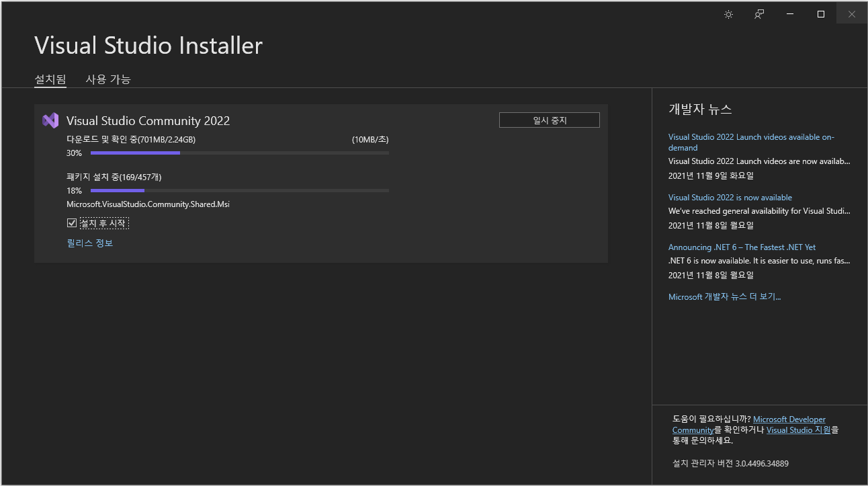
Task: Open the Visual Studio 지원 link
Action: [x=799, y=430]
